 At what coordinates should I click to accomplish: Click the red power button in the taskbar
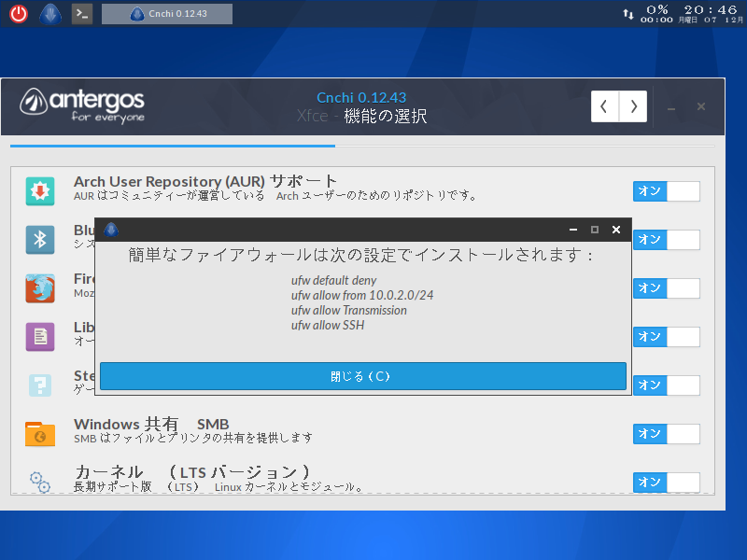tap(18, 13)
